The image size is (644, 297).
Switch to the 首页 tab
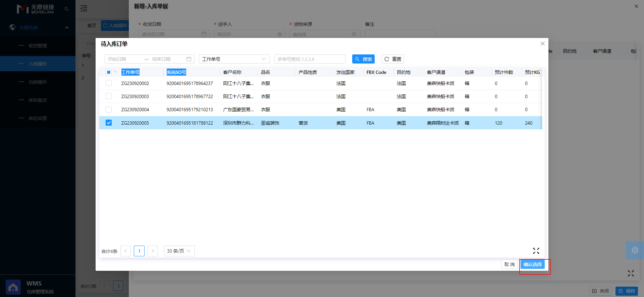tap(92, 26)
